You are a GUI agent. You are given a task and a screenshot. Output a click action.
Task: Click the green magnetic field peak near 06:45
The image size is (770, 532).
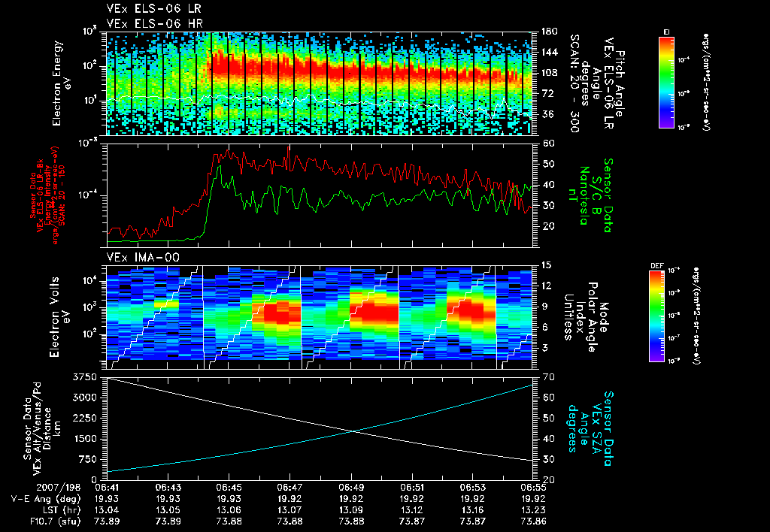pyautogui.click(x=219, y=166)
